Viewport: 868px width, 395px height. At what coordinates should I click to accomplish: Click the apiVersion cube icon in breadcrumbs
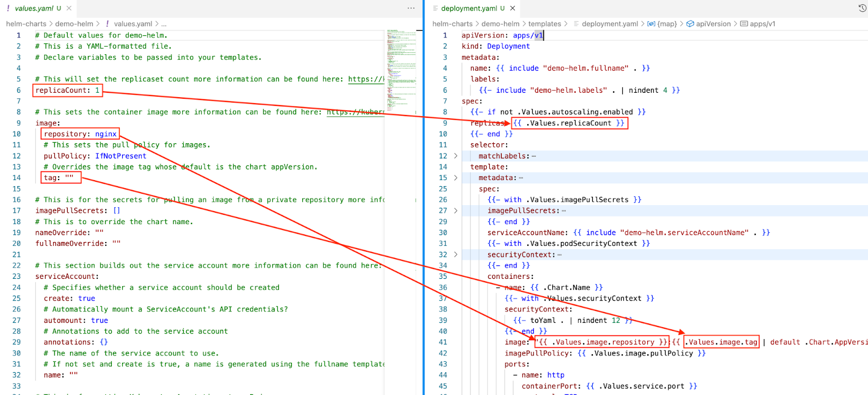690,24
